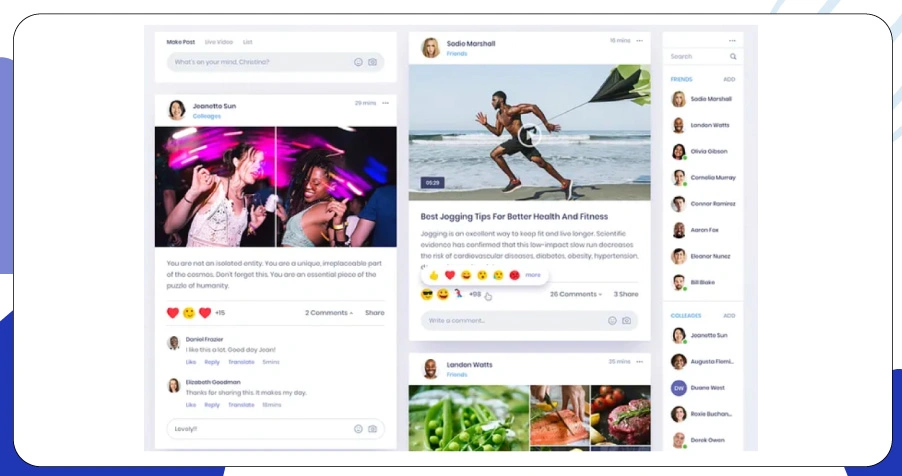The width and height of the screenshot is (902, 476).
Task: Pick the thumbs-up reaction in the popup
Action: [x=434, y=276]
